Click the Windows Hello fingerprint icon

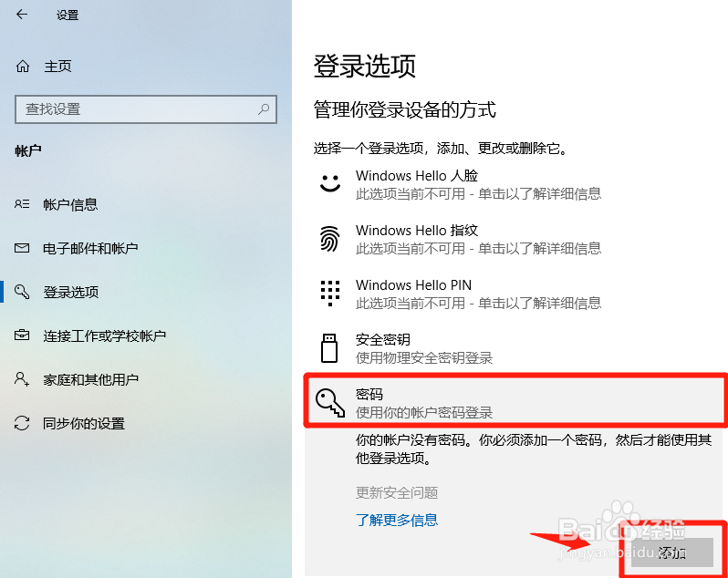point(330,239)
